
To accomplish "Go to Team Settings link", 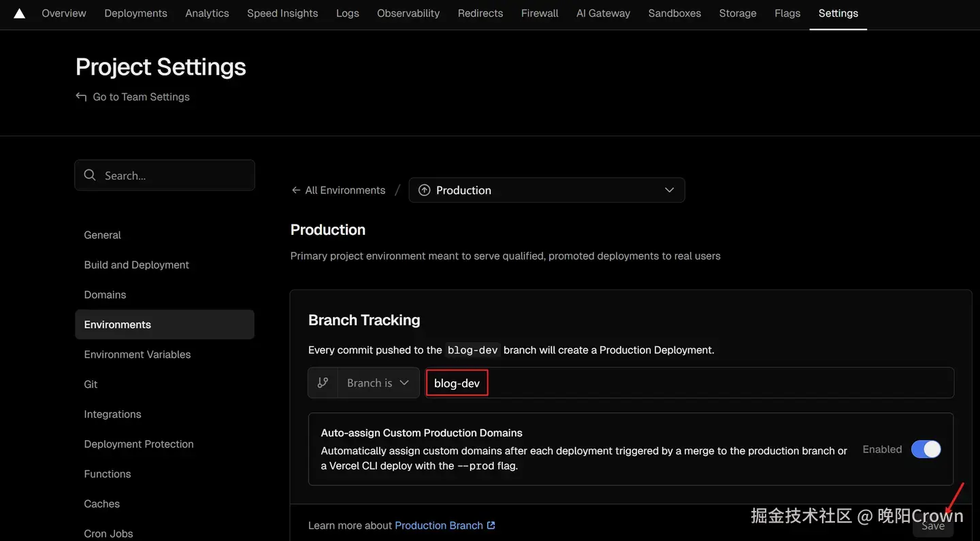I will [141, 97].
